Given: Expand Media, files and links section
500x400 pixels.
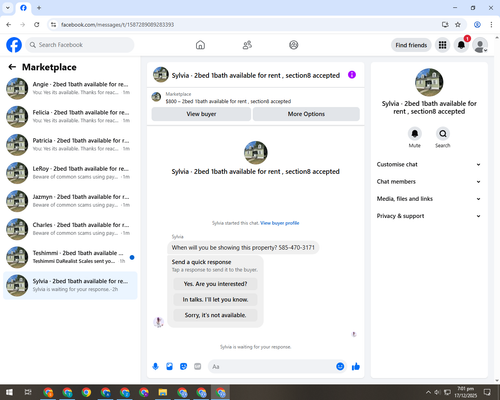Looking at the screenshot, I should click(429, 199).
